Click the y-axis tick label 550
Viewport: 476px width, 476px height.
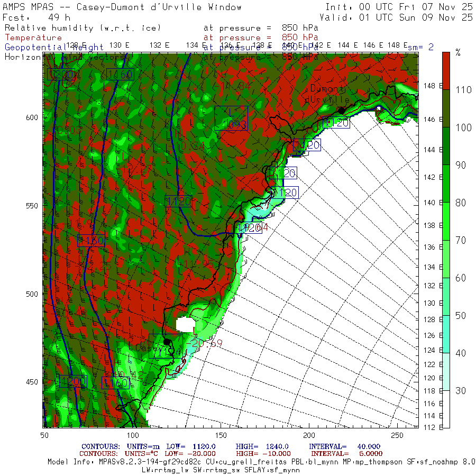point(32,206)
